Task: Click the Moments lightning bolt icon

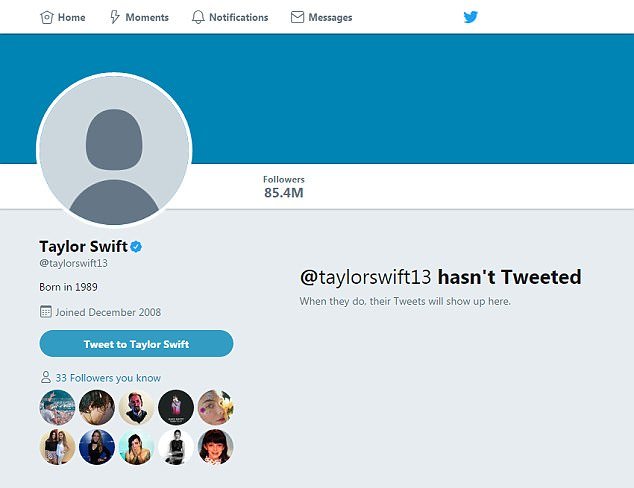Action: pyautogui.click(x=115, y=17)
